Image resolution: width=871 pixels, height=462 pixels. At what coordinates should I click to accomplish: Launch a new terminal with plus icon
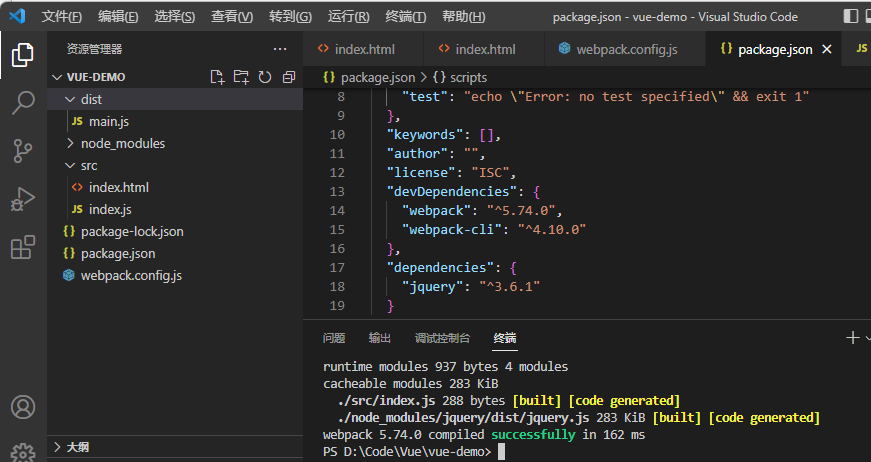[x=852, y=338]
